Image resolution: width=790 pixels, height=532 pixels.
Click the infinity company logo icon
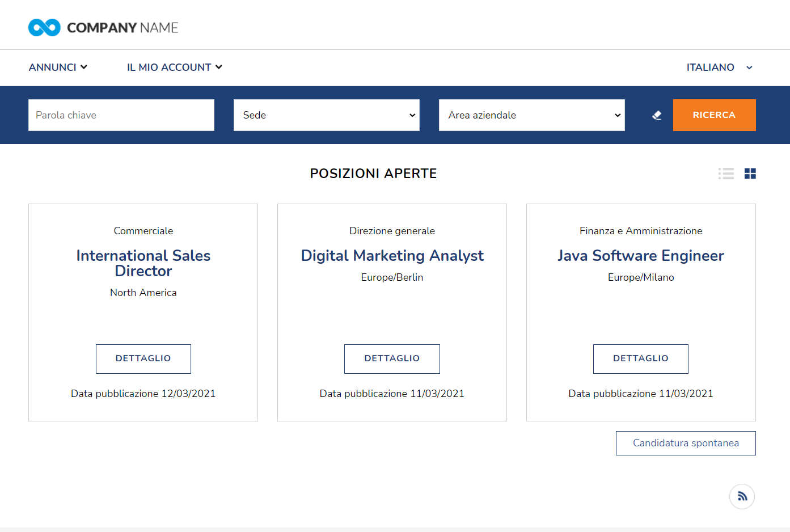point(44,27)
